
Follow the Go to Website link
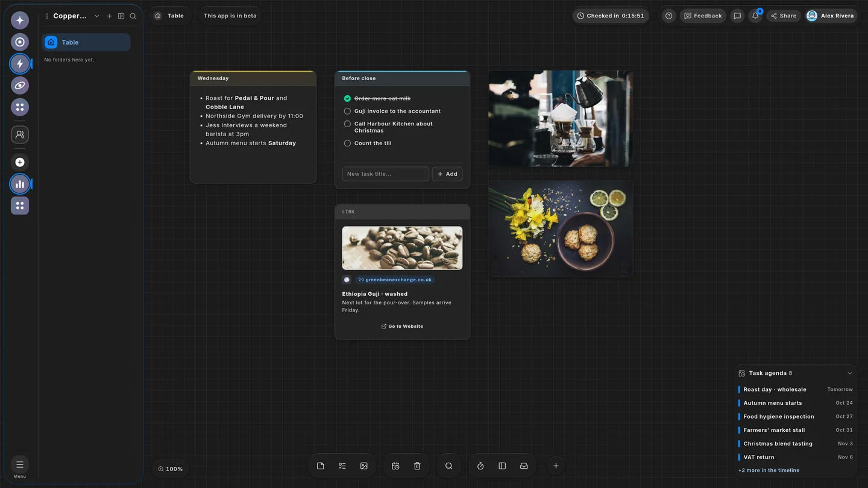tap(402, 327)
